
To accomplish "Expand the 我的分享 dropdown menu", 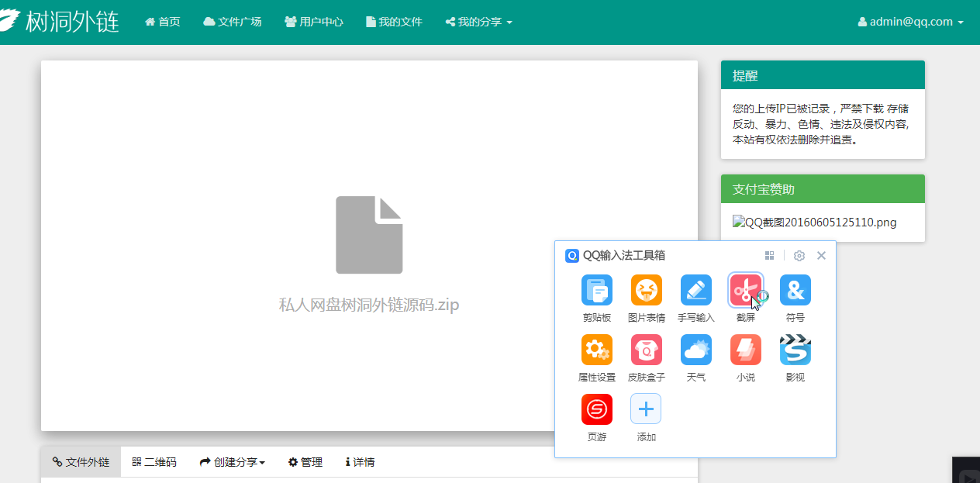I will [478, 22].
